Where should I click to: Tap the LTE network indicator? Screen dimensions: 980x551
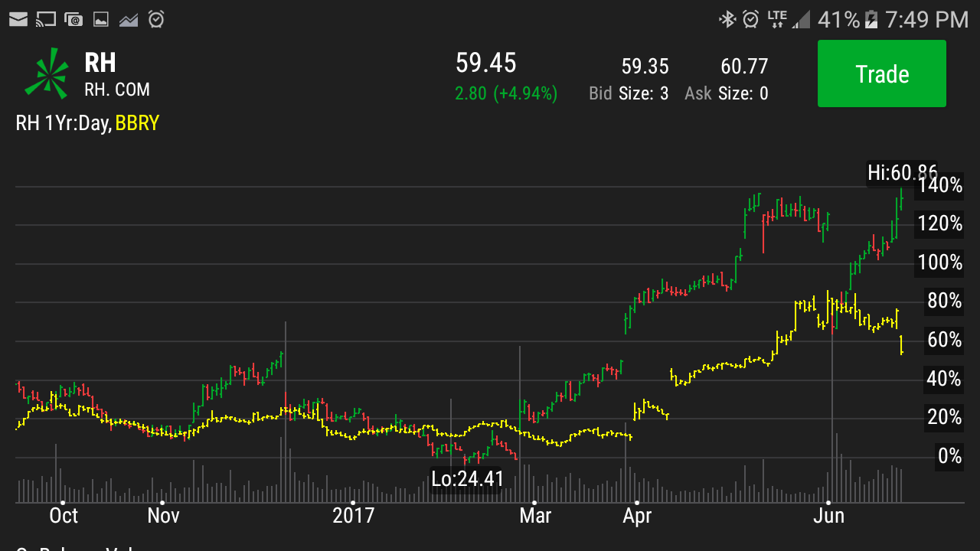click(x=776, y=19)
